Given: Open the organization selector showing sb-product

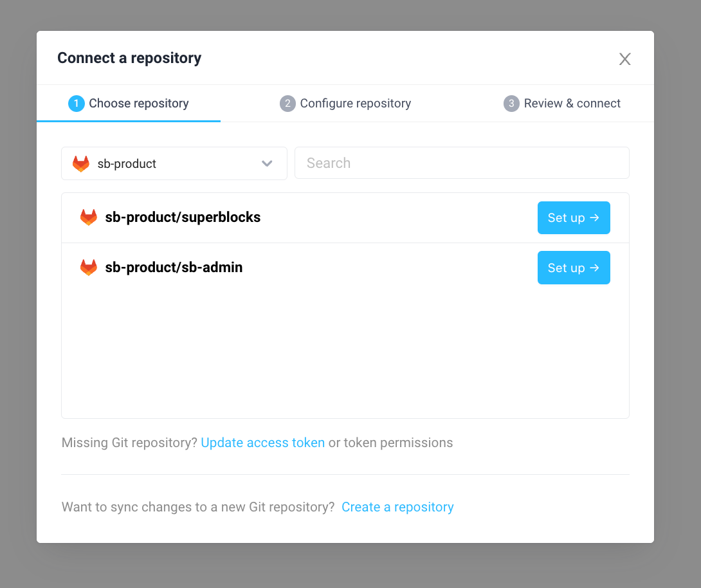Looking at the screenshot, I should [x=174, y=163].
